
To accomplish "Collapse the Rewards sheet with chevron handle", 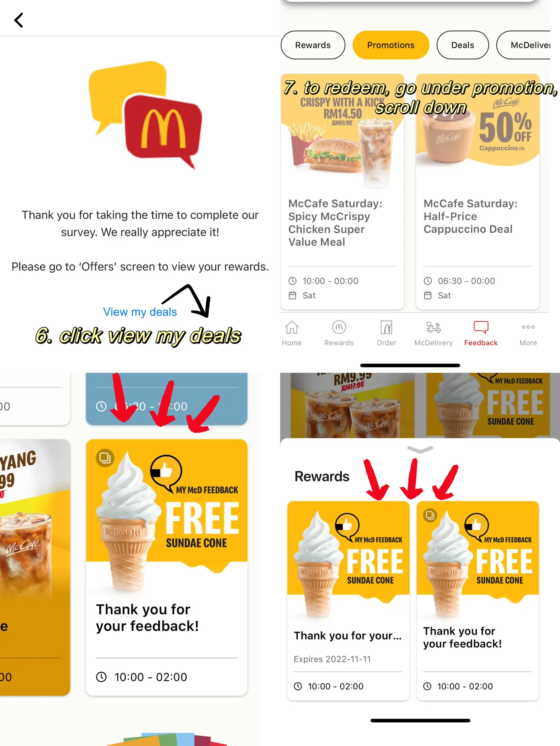I will pyautogui.click(x=420, y=449).
